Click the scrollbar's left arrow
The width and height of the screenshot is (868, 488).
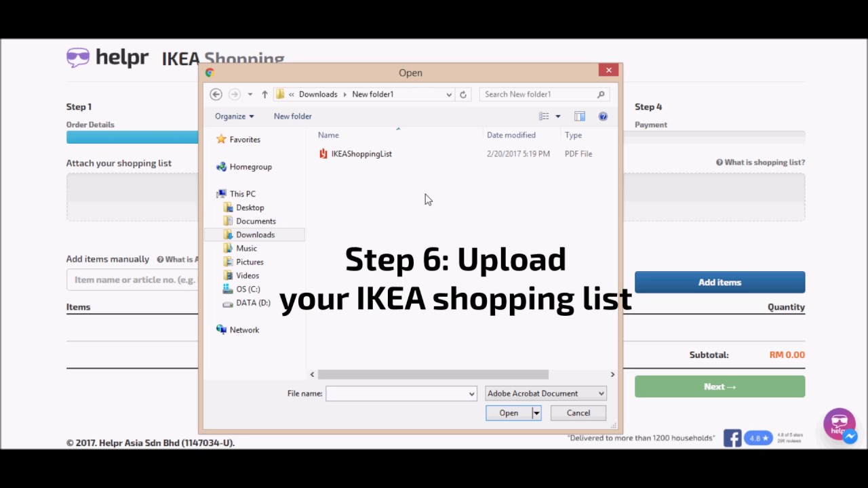(x=312, y=374)
